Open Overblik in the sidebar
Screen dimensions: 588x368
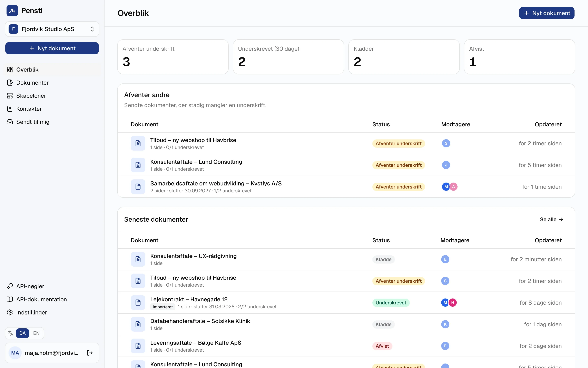click(52, 70)
